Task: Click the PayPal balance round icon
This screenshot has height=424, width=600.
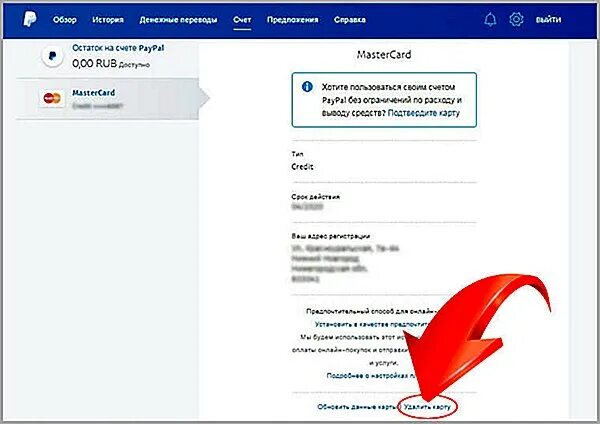Action: tap(52, 57)
